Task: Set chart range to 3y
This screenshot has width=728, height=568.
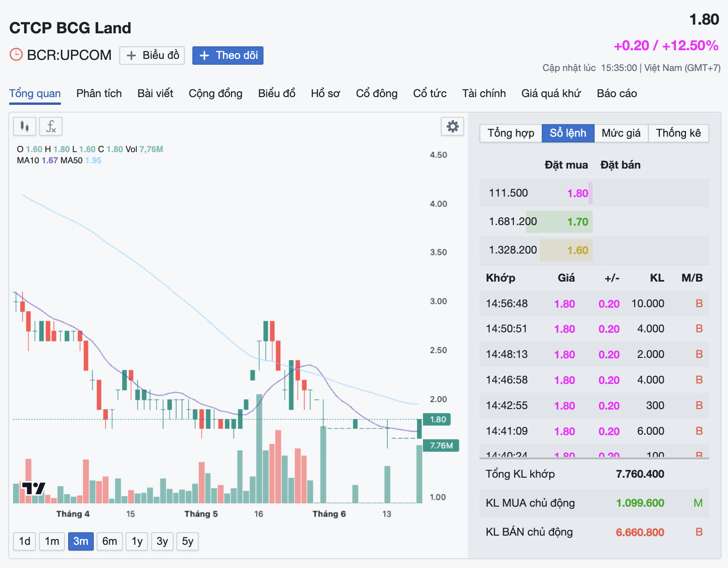Action: click(162, 541)
